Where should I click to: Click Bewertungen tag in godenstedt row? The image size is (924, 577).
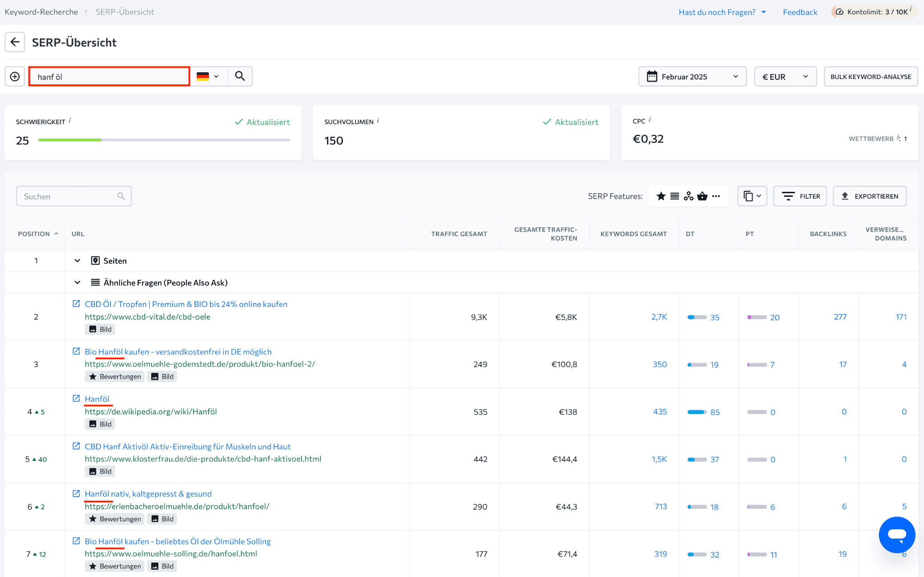pyautogui.click(x=115, y=376)
